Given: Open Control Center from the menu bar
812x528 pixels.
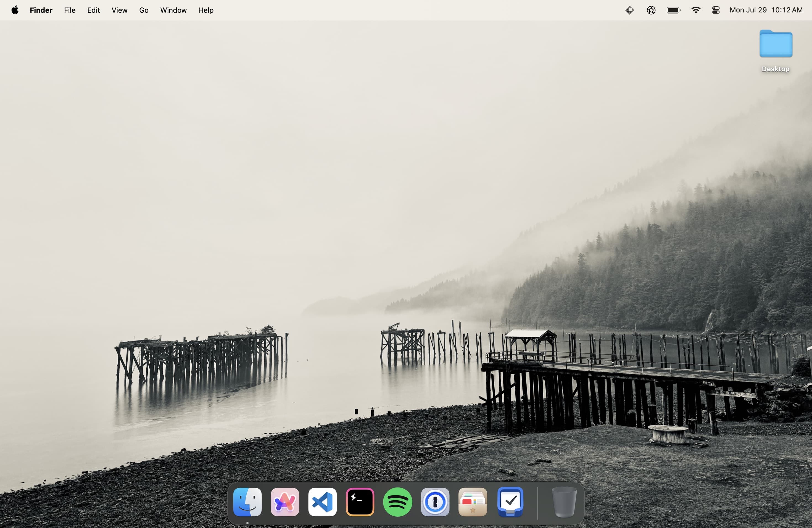Looking at the screenshot, I should coord(715,10).
